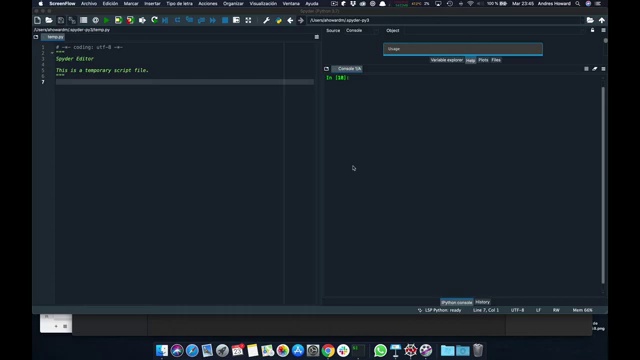
Task: Switch to the History tab
Action: [x=482, y=302]
